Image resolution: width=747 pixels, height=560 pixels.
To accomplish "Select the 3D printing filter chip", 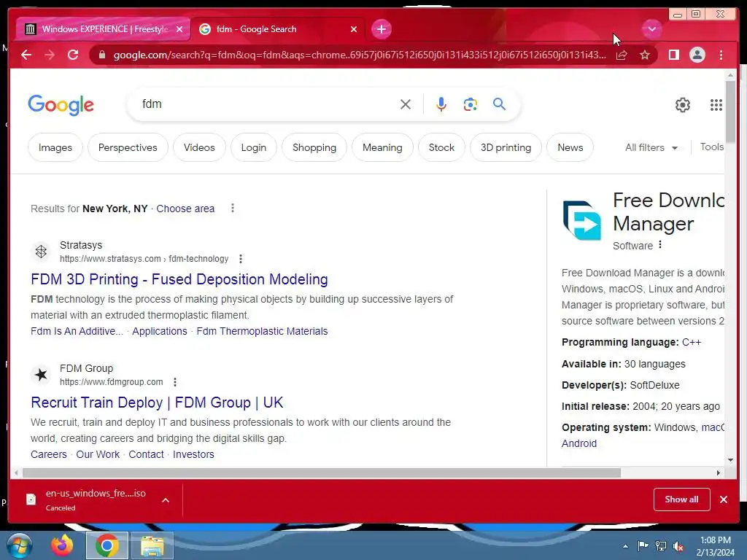I will 506,147.
